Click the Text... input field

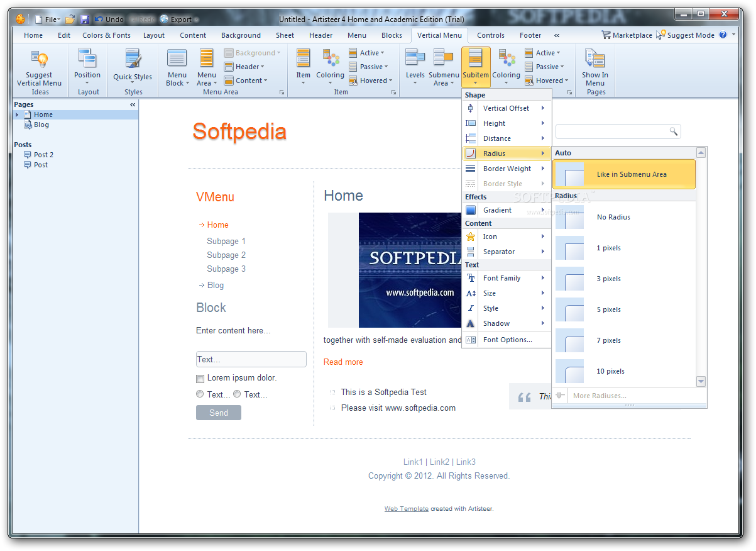click(x=251, y=359)
